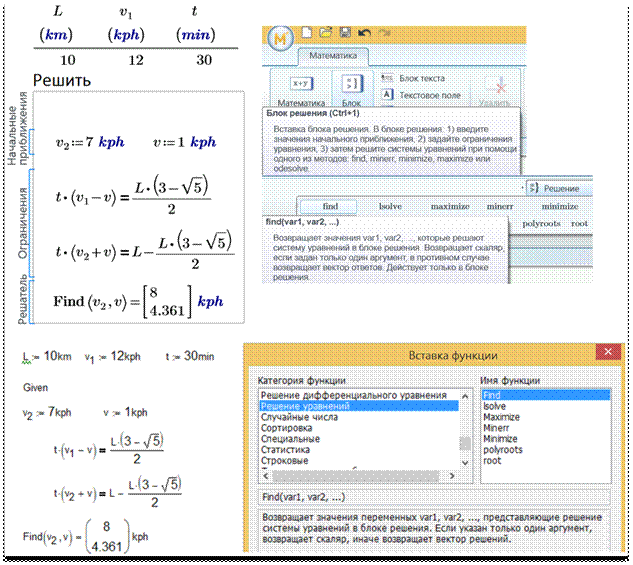This screenshot has width=633, height=565.
Task: Click the Удалить red cross icon
Action: click(x=501, y=86)
